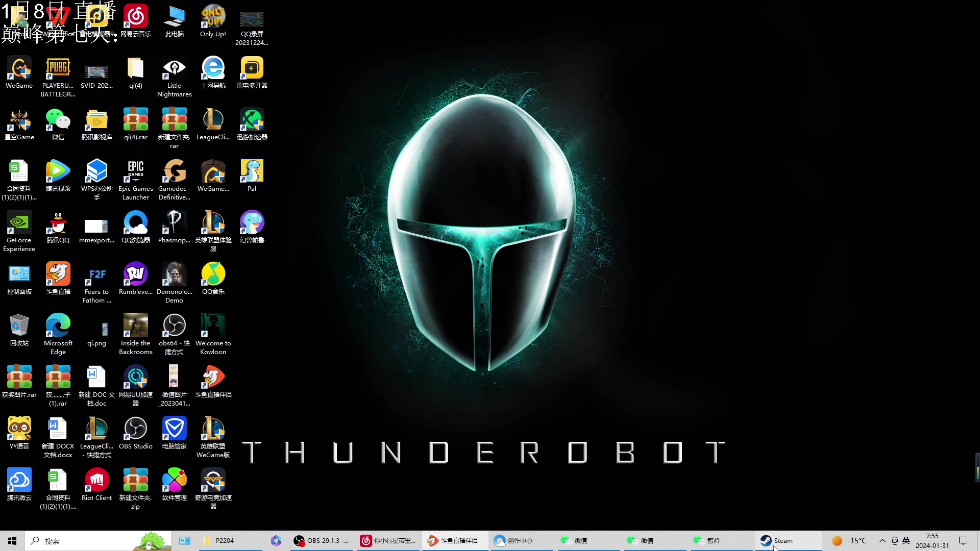Viewport: 980px width, 551px height.
Task: Open YY语音 desktop icon
Action: pos(19,434)
